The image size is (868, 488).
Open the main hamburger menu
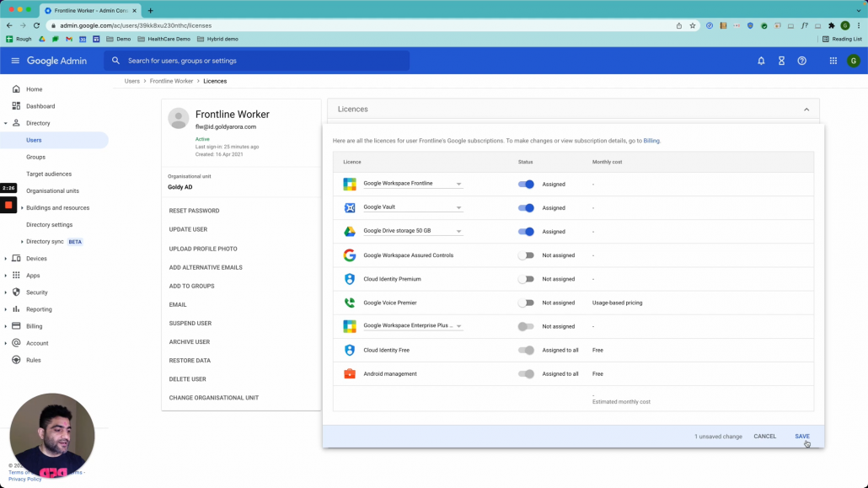(15, 61)
